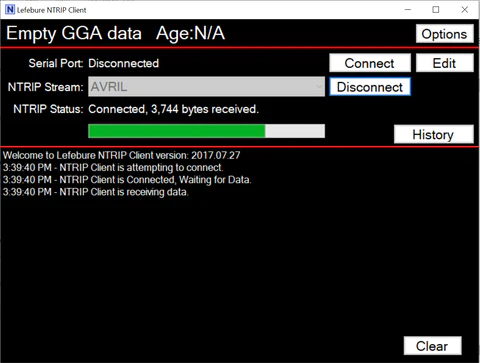The image size is (480, 363).
Task: Click the green data progress bar
Action: [206, 131]
